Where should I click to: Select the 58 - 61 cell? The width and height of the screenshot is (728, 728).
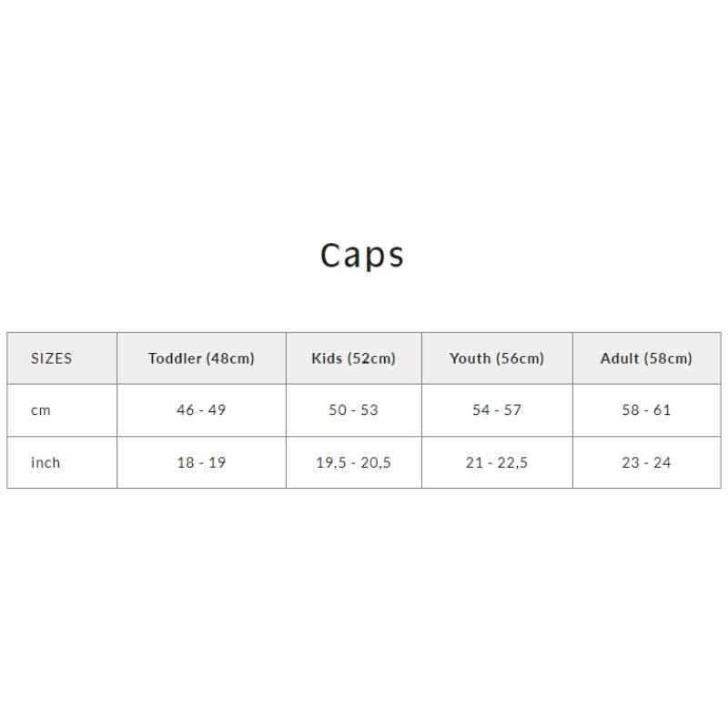(646, 410)
